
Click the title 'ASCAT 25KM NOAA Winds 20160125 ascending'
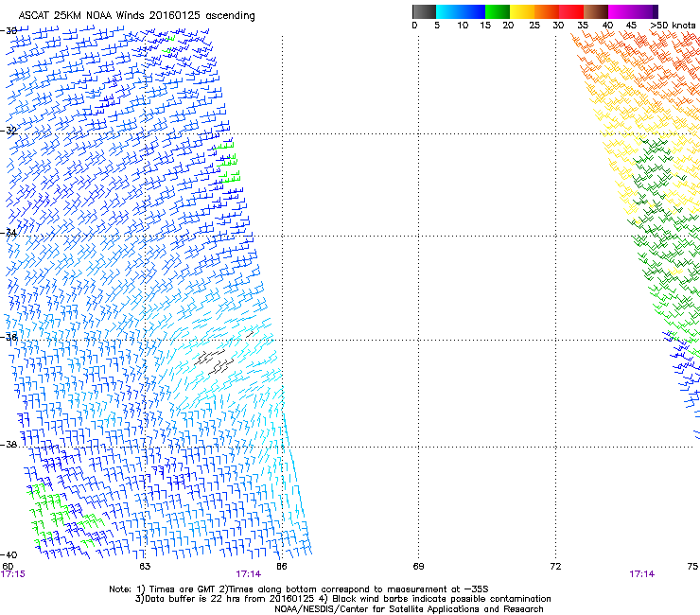(136, 15)
